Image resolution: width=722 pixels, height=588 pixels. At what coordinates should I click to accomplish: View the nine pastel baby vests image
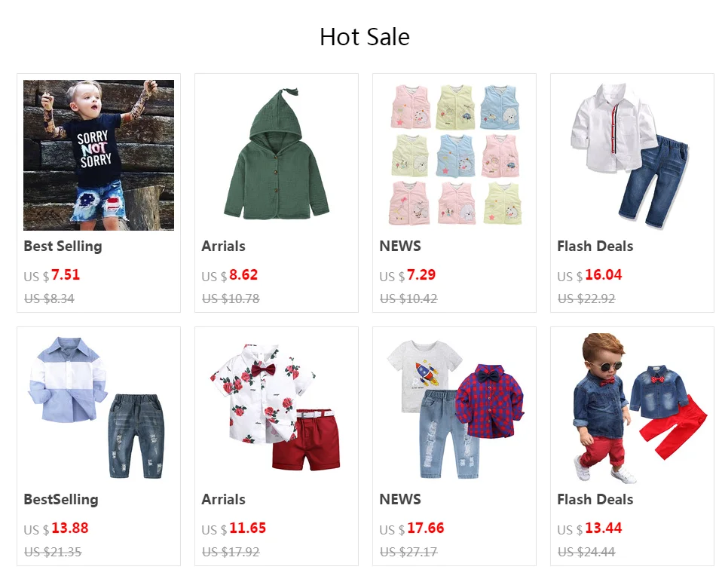[454, 155]
